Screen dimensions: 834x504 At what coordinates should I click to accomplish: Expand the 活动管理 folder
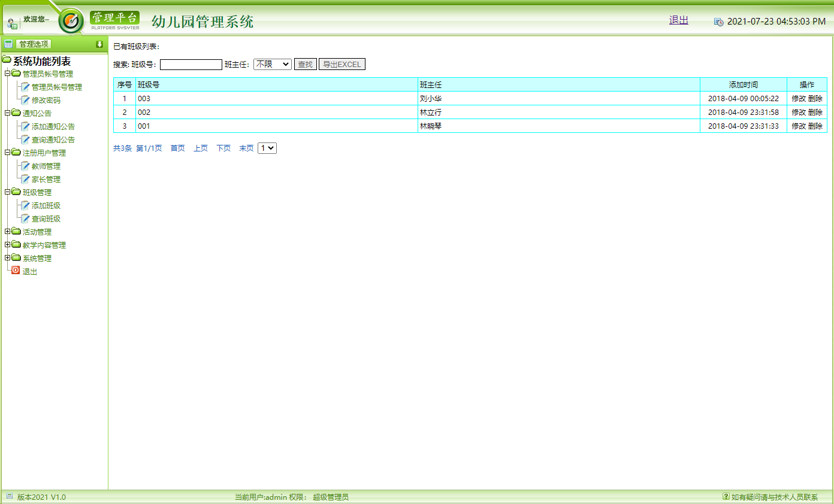(7, 232)
